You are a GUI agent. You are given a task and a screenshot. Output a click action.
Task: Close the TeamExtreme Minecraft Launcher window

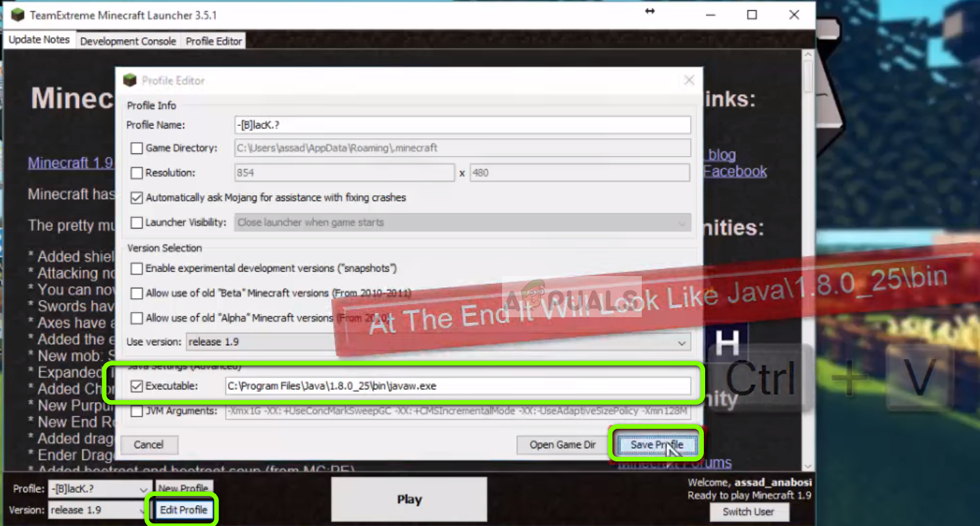tap(794, 14)
